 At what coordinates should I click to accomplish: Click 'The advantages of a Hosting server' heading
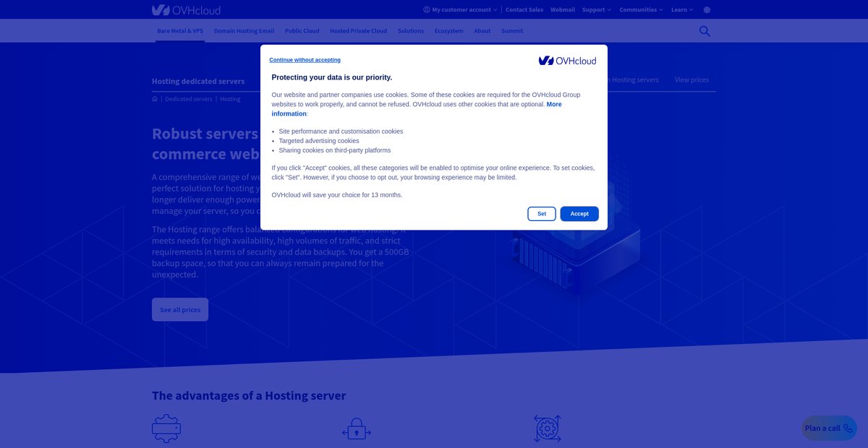(249, 396)
